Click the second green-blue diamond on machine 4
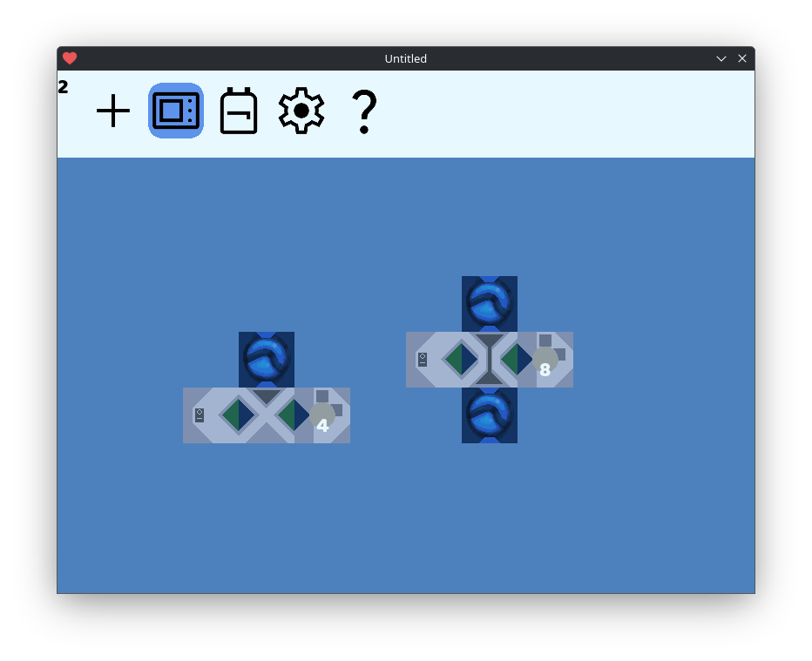812x661 pixels. click(293, 415)
